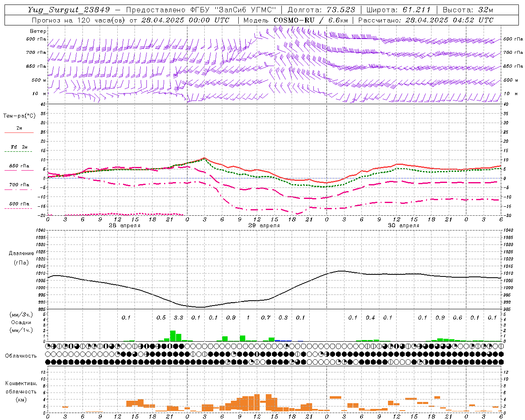The image size is (525, 420).
Task: Click the Тем-ра(°C) panel label
Action: pos(19,116)
